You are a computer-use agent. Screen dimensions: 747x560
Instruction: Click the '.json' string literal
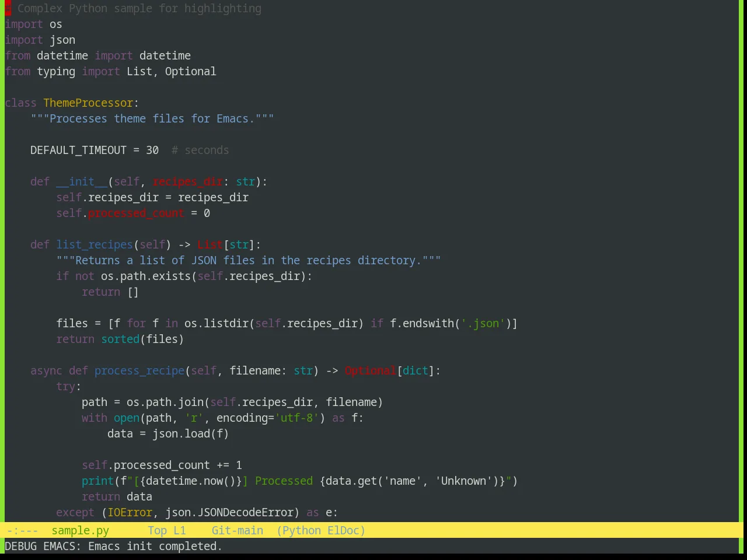pos(483,323)
